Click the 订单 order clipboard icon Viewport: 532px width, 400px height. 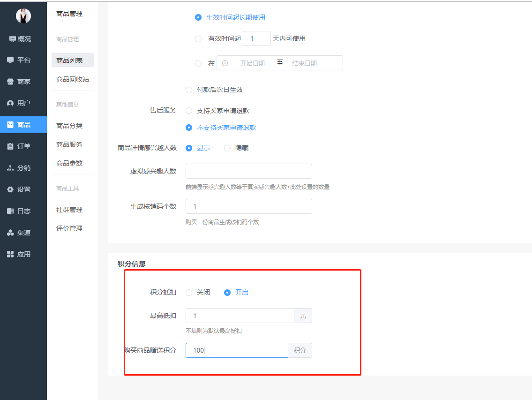[x=10, y=146]
